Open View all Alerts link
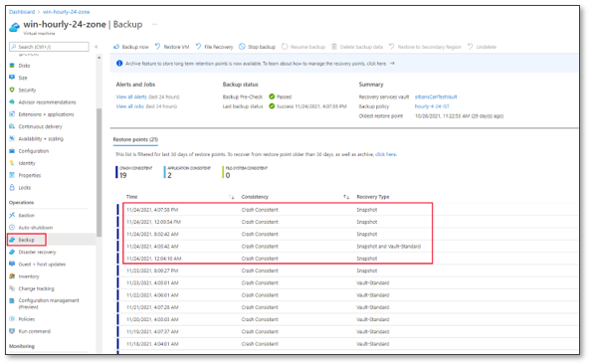The image size is (590, 364). point(131,96)
